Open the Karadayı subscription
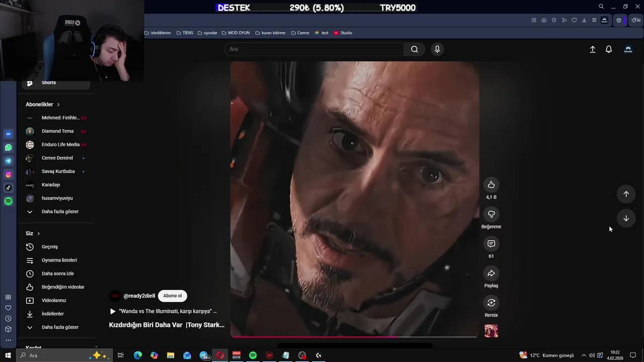The image size is (644, 362). [56, 185]
